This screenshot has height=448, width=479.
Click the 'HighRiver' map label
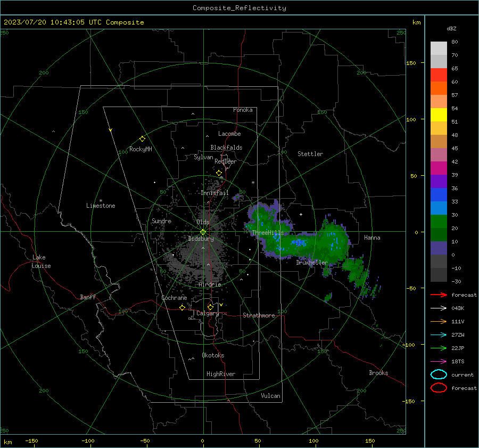pyautogui.click(x=221, y=374)
